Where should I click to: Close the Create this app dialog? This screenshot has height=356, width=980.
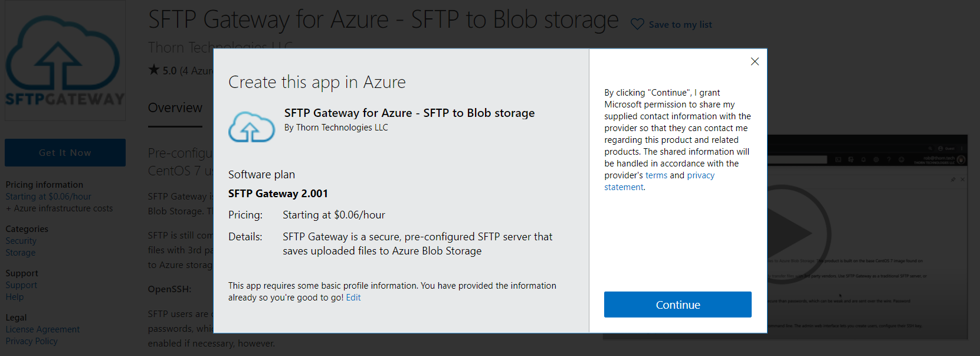755,61
